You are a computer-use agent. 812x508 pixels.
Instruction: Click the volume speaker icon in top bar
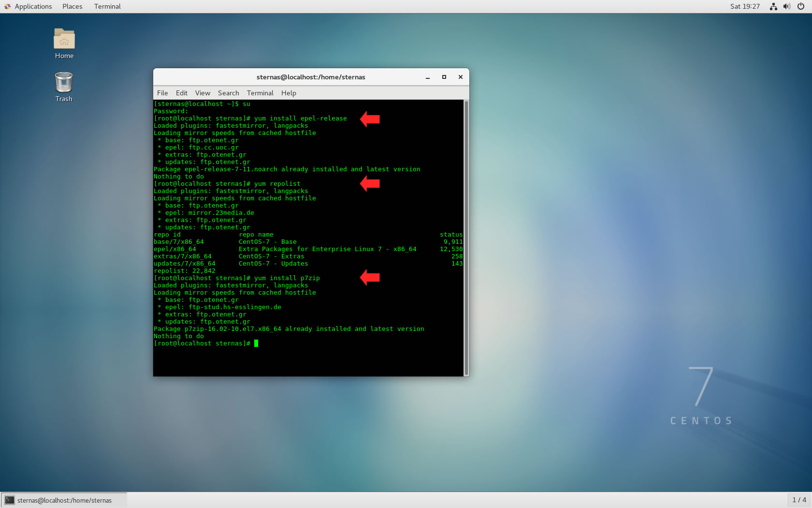coord(787,6)
